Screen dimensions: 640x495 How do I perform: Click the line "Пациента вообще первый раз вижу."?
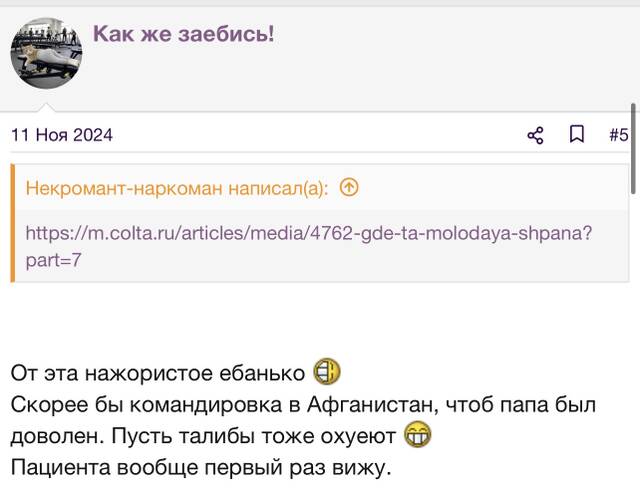201,468
